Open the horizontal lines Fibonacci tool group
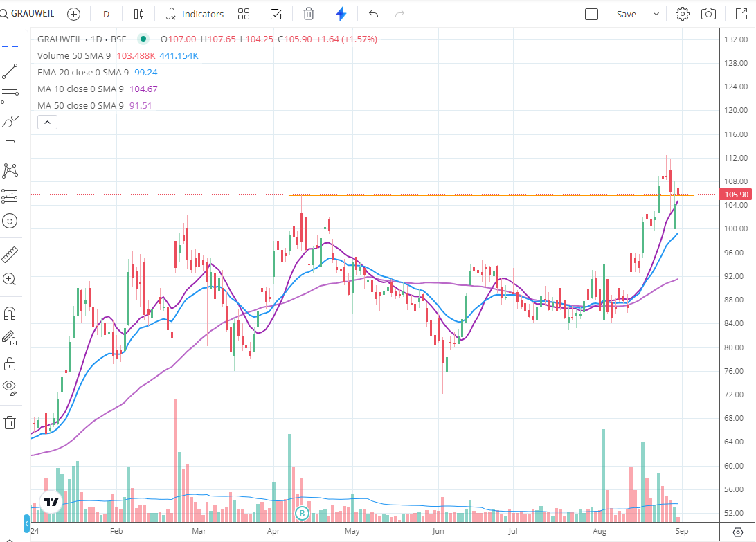 click(x=10, y=96)
